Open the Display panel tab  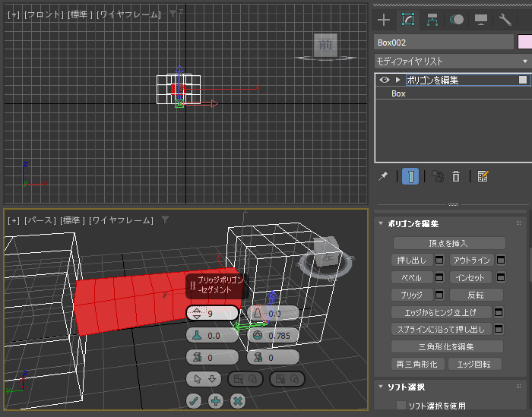click(481, 20)
